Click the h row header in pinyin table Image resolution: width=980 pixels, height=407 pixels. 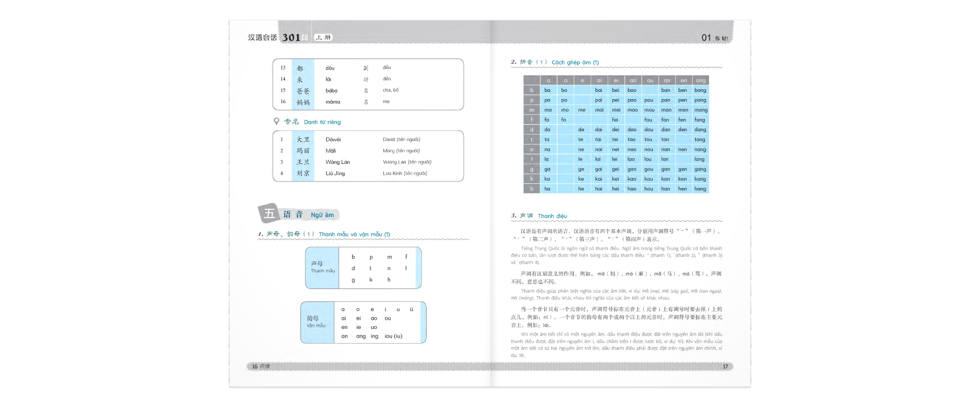[x=531, y=189]
